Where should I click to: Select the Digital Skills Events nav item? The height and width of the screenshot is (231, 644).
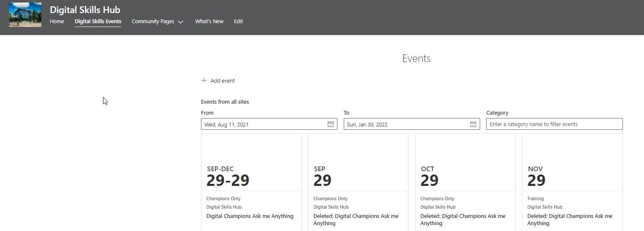coord(98,21)
